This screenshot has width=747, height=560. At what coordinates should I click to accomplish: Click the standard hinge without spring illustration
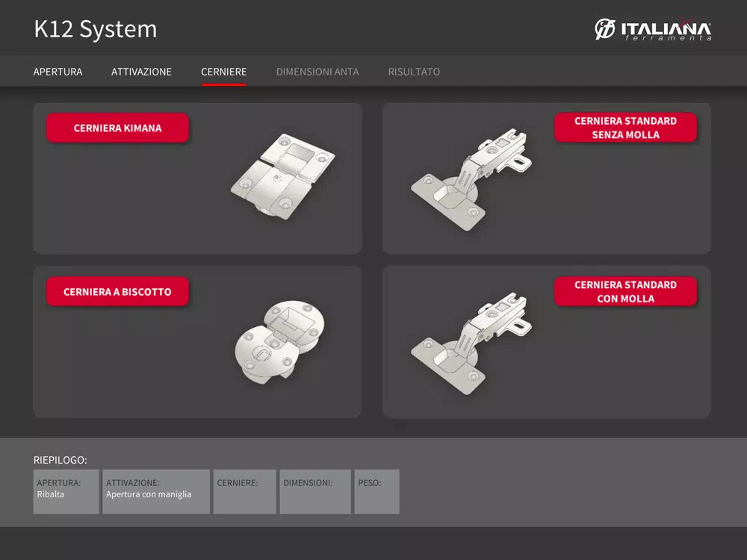471,179
